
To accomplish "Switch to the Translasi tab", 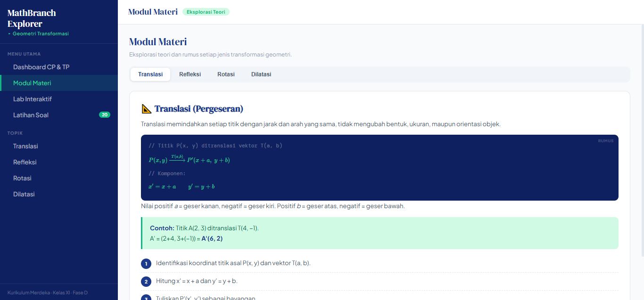I will (x=150, y=74).
